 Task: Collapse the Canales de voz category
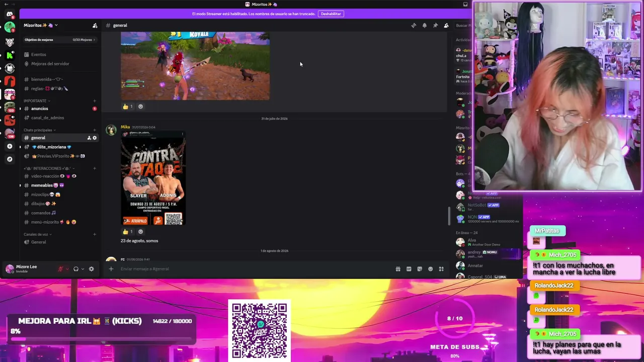tap(37, 234)
